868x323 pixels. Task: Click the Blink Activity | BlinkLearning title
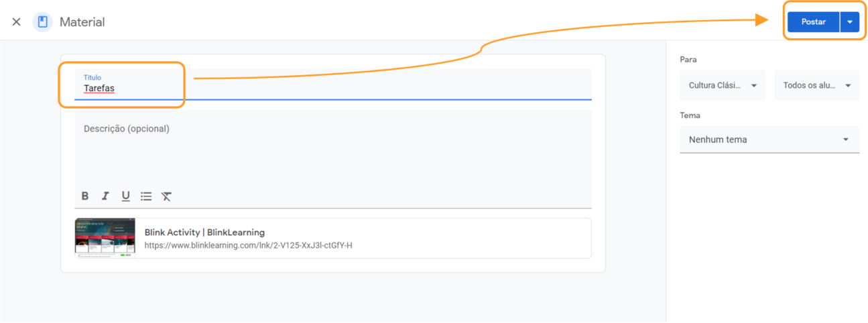204,233
